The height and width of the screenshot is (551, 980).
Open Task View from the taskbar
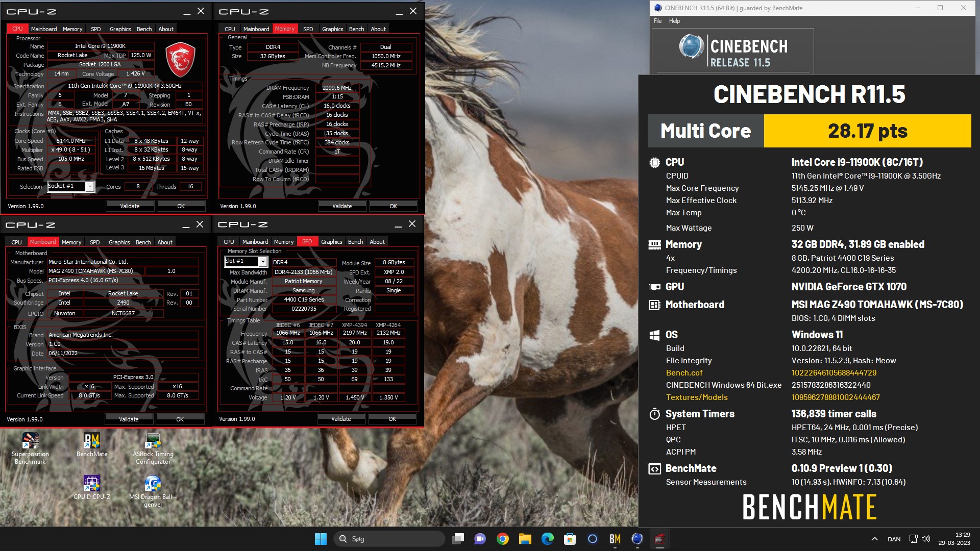pos(458,539)
